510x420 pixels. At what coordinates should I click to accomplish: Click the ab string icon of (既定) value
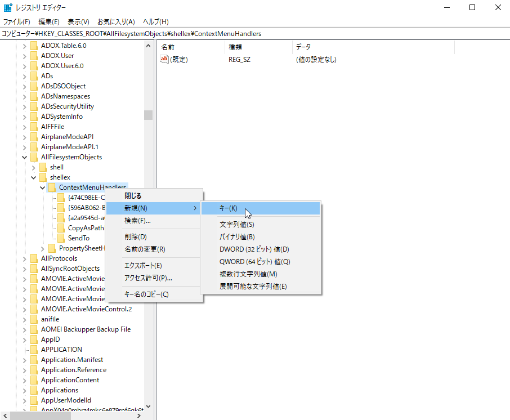click(164, 59)
